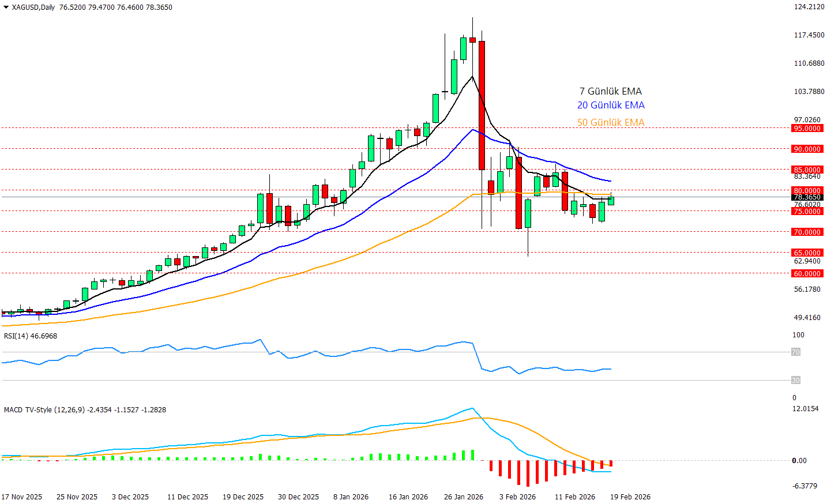The width and height of the screenshot is (827, 504).
Task: Click the 7 Günlük EMA legend text
Action: (x=610, y=91)
